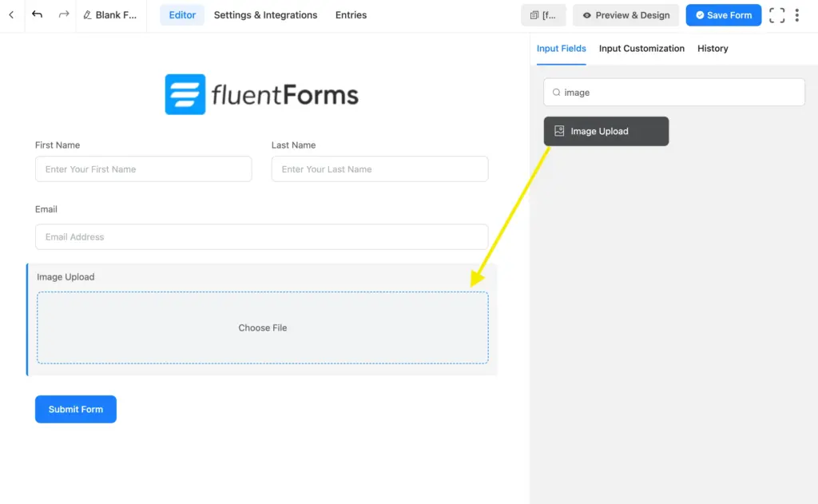Open the three-dot more options menu
This screenshot has height=504, width=818.
[797, 15]
